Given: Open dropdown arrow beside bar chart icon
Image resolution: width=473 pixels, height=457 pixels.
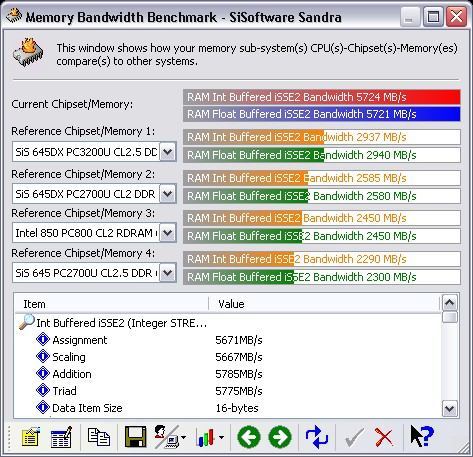Looking at the screenshot, I should (x=221, y=437).
